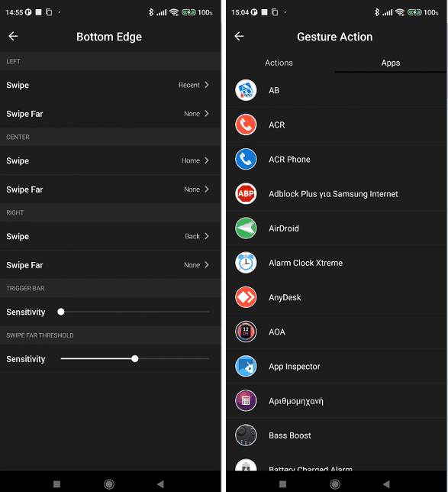Tap Wi-Fi icon in right status bar

[400, 12]
